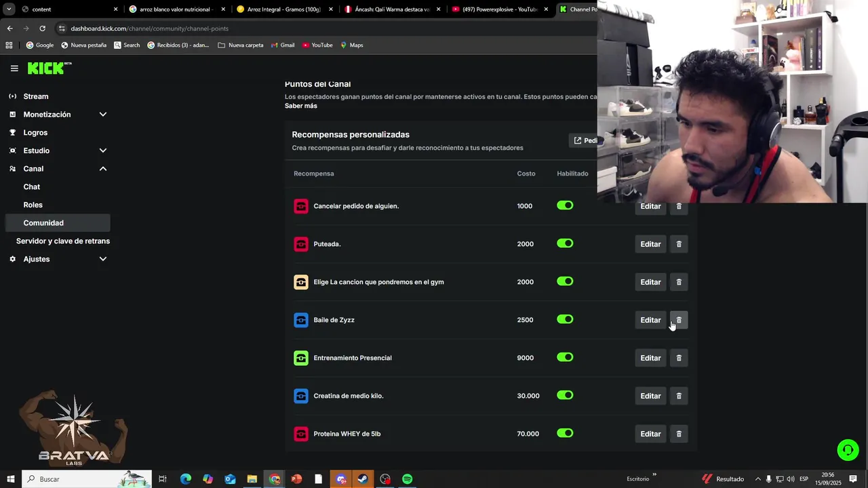Edit the Proteina WHEY de 5lb reward
Screen dimensions: 868x488
point(650,434)
